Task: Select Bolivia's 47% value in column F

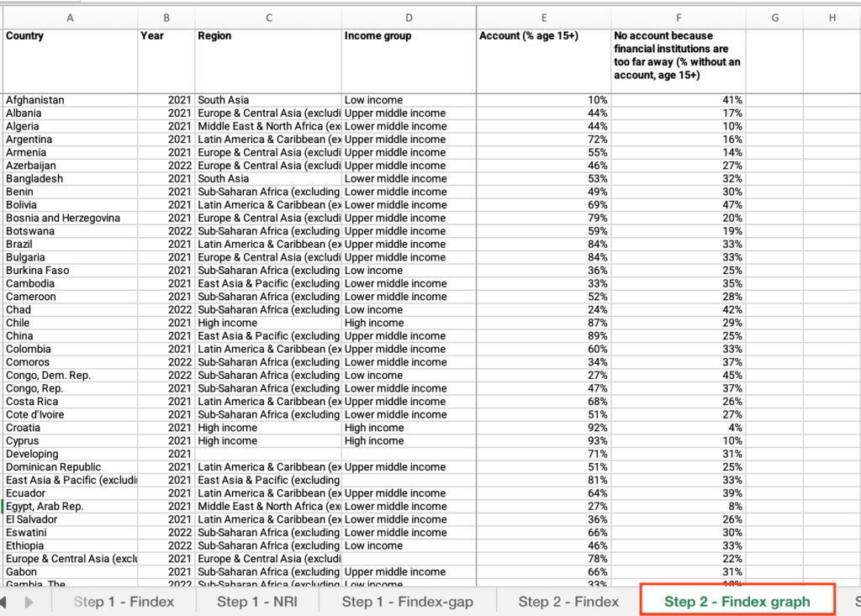Action: [x=679, y=205]
